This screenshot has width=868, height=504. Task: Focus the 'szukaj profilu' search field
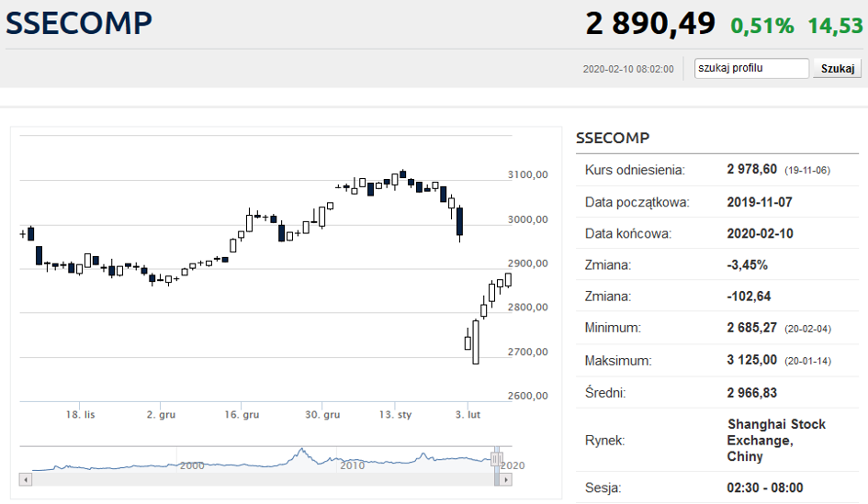point(751,68)
